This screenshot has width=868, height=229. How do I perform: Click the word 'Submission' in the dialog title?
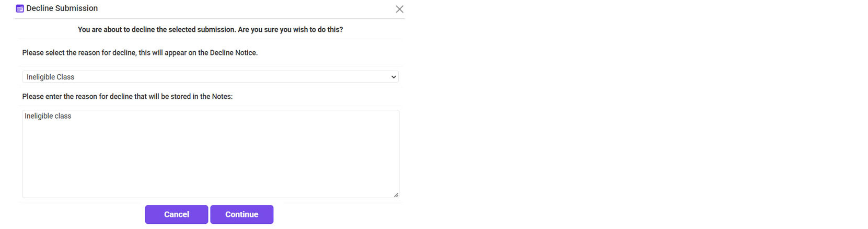[78, 8]
